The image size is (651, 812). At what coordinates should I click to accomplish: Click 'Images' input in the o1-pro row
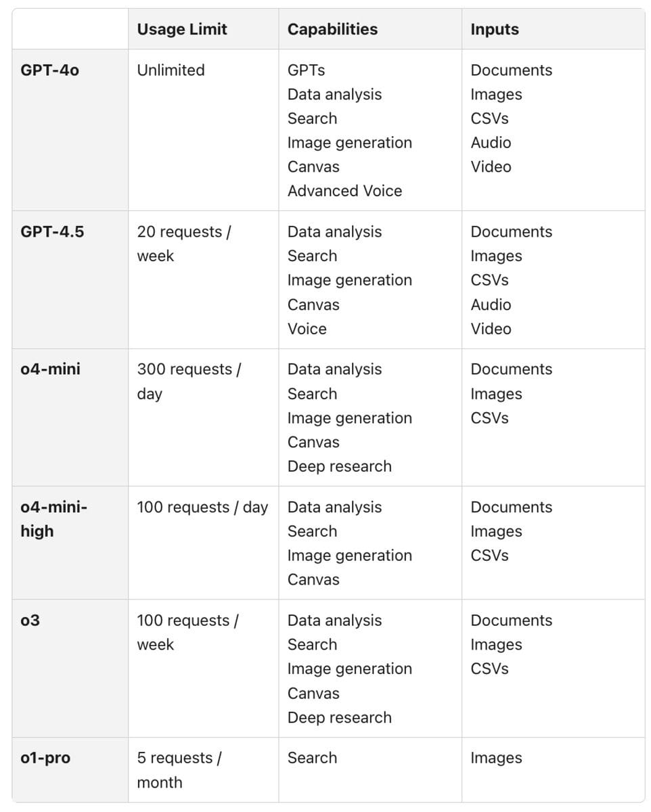[x=496, y=759]
